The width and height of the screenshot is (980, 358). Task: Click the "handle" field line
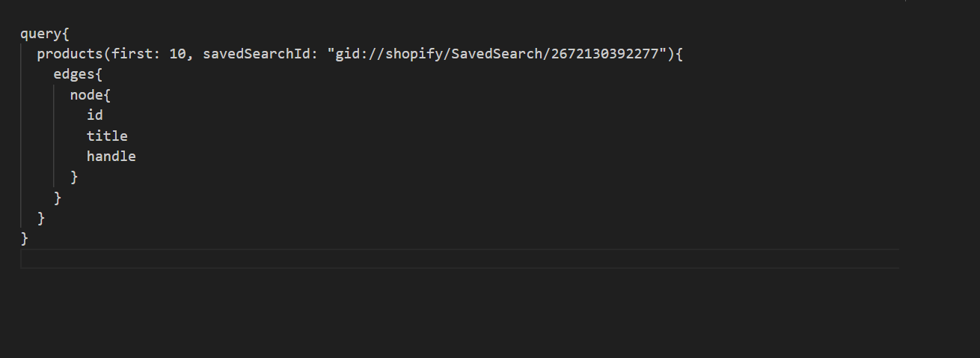pyautogui.click(x=111, y=157)
